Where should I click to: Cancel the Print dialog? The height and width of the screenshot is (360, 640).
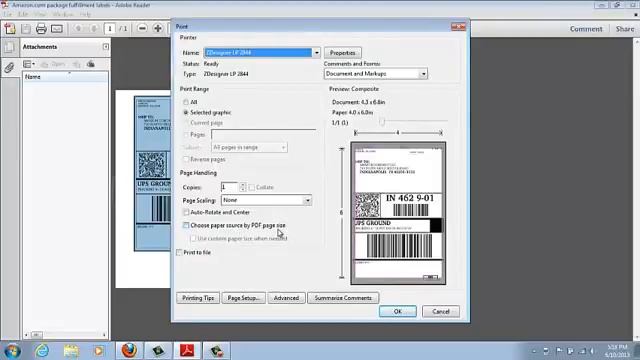441,311
